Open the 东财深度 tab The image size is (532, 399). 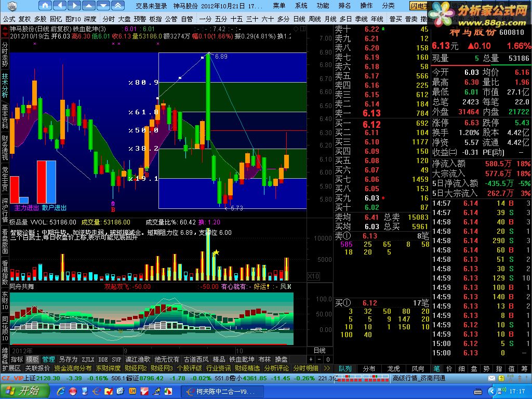[x=108, y=368]
